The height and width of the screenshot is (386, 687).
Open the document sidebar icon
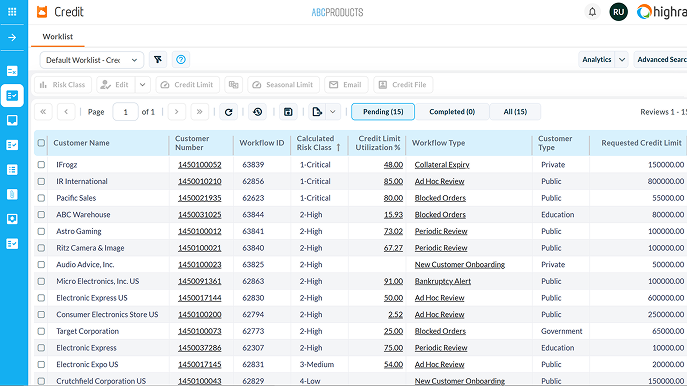tap(12, 194)
